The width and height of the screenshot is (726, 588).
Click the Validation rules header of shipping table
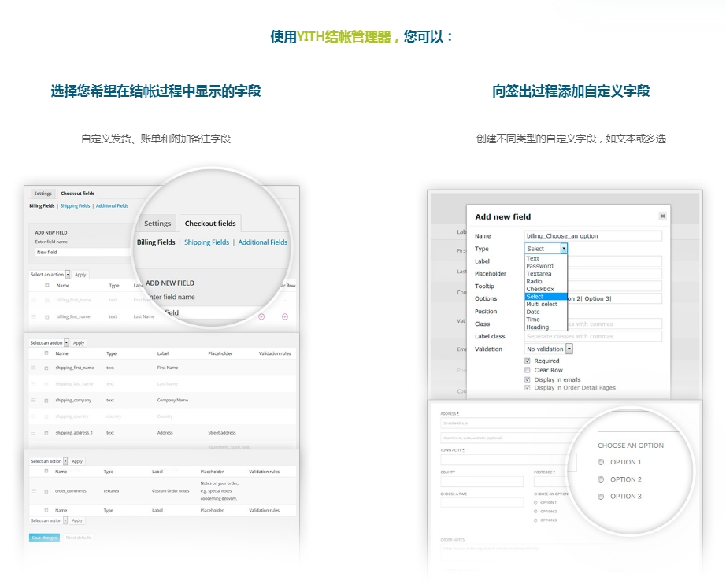coord(275,353)
